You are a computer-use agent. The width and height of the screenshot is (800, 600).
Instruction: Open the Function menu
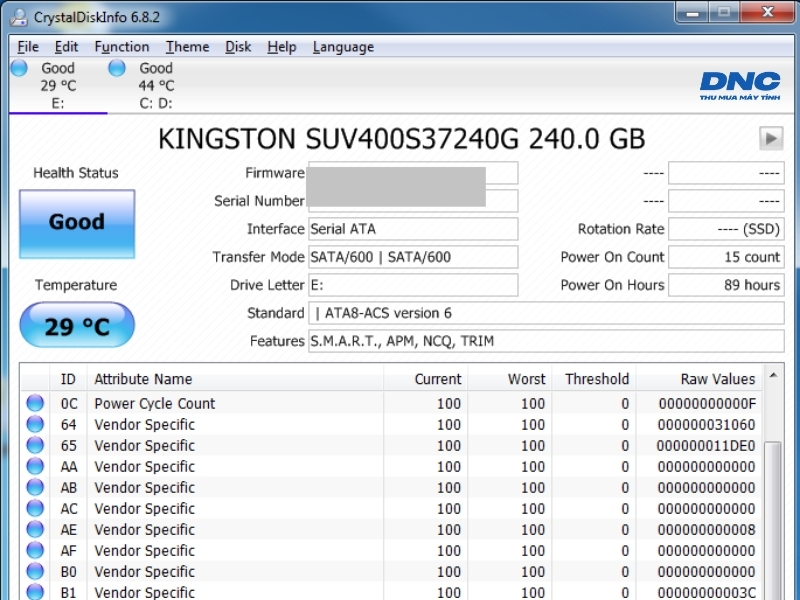click(122, 47)
